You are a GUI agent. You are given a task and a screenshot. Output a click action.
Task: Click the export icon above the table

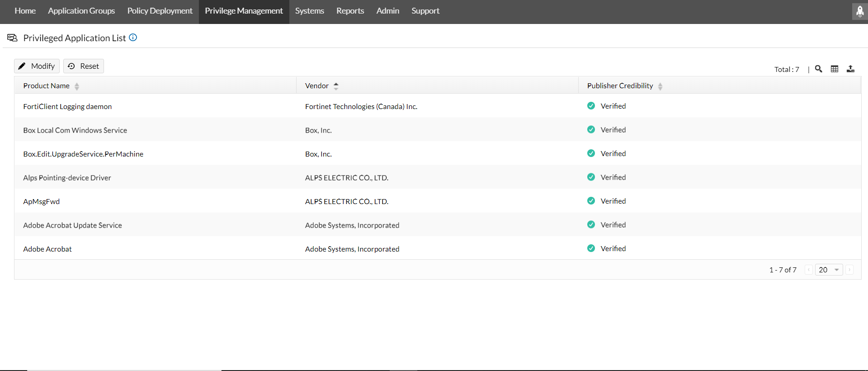click(850, 69)
